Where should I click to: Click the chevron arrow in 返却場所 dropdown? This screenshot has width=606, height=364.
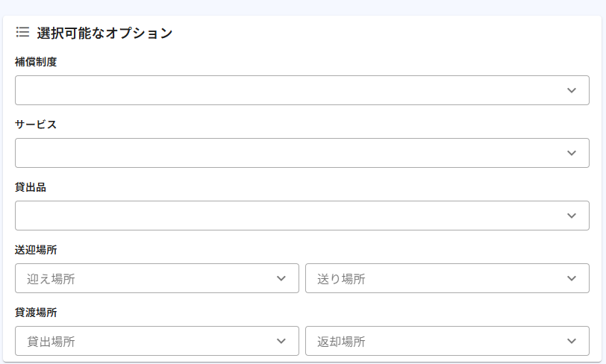pos(572,341)
